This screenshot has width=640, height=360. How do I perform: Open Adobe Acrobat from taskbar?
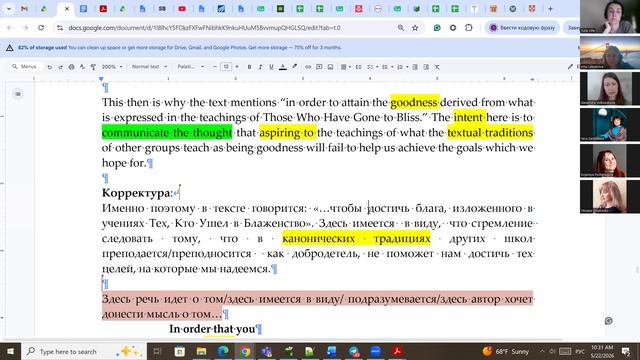pyautogui.click(x=397, y=351)
